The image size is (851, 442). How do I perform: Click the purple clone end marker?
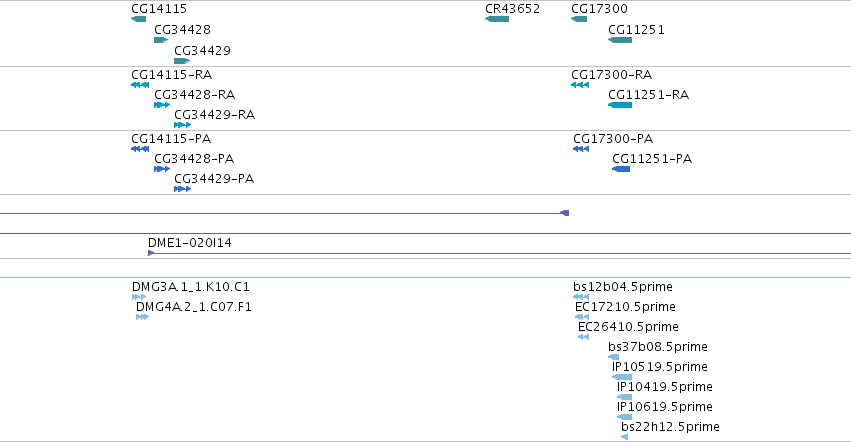tap(564, 213)
